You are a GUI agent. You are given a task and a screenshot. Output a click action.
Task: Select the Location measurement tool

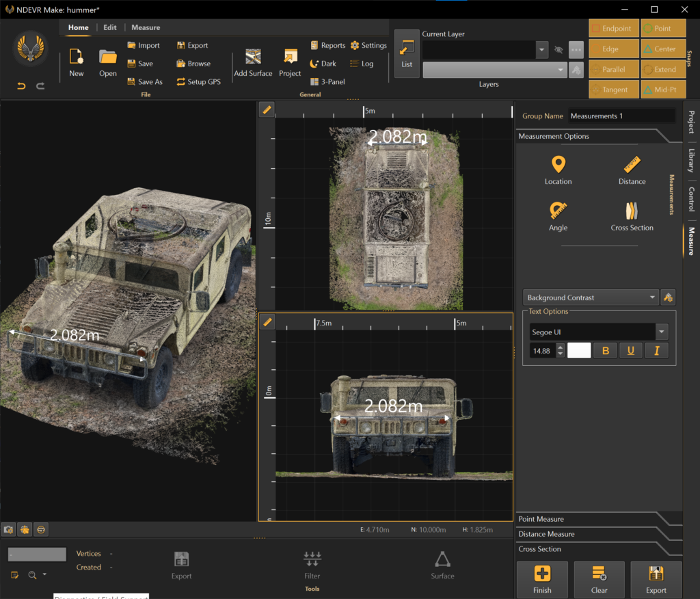[x=558, y=170]
